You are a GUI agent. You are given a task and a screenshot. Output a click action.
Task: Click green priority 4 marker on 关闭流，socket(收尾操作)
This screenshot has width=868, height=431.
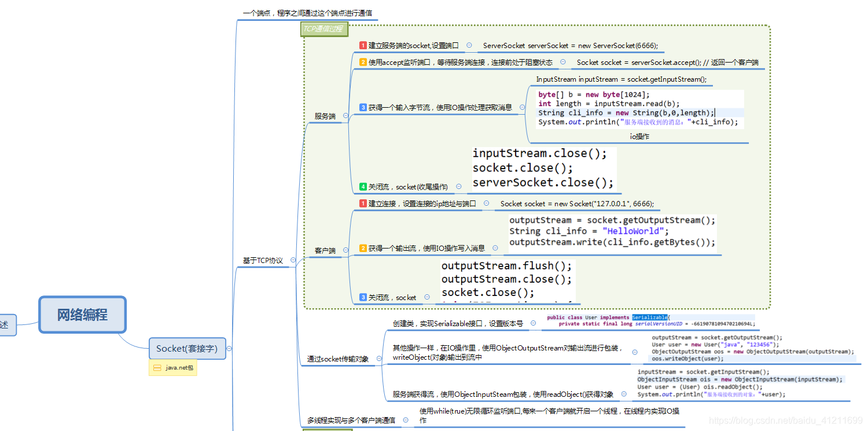pos(363,187)
